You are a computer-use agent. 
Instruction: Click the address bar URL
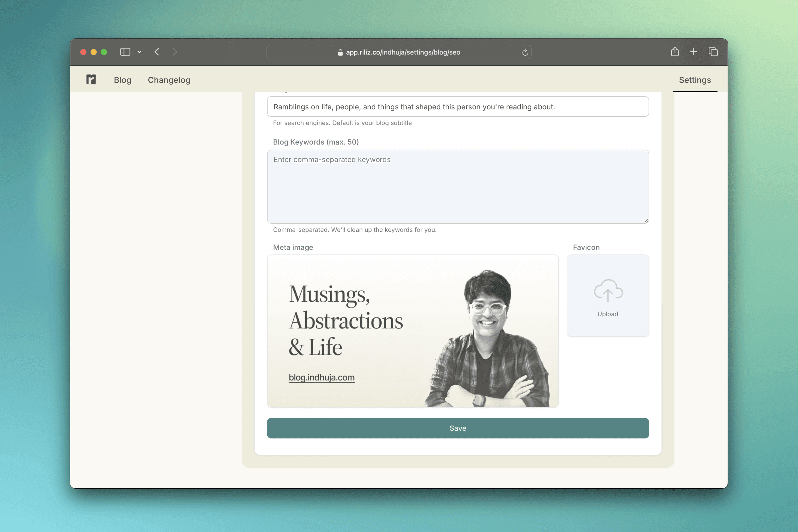pyautogui.click(x=403, y=52)
